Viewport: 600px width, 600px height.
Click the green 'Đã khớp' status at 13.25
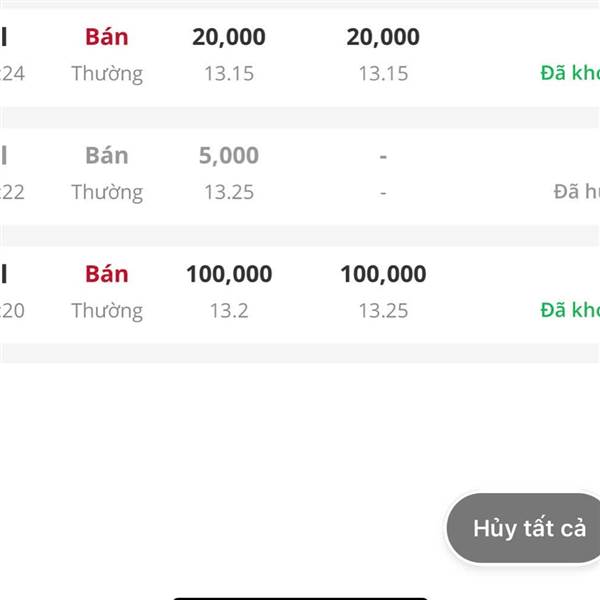pyautogui.click(x=570, y=310)
